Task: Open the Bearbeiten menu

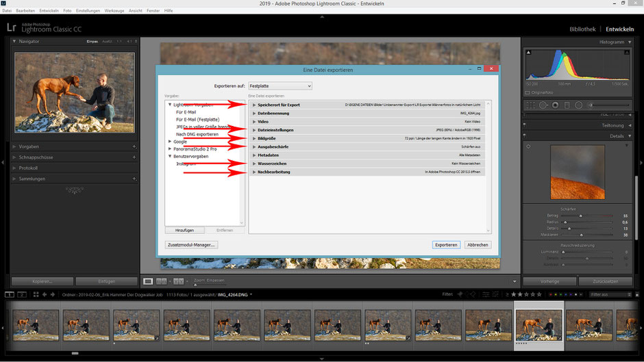Action: pos(25,11)
